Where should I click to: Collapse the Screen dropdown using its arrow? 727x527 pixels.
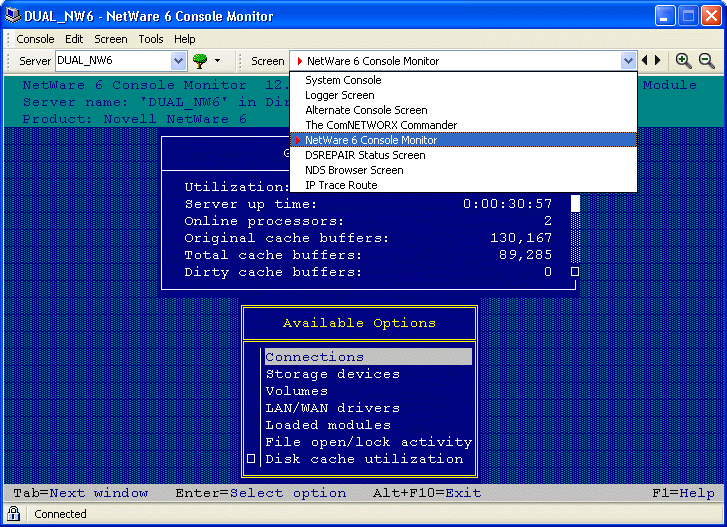pyautogui.click(x=628, y=61)
